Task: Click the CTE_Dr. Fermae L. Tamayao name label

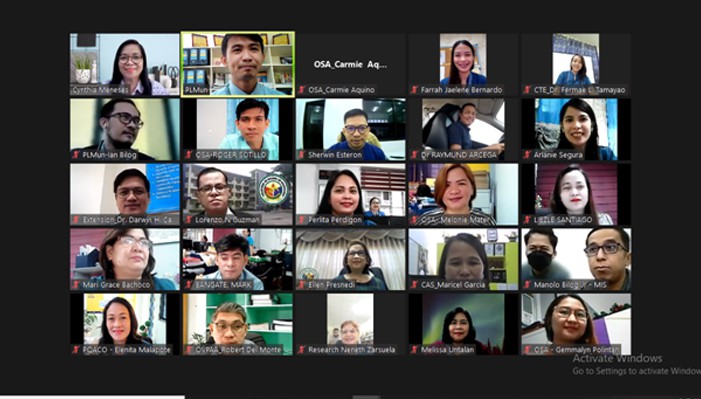Action: pos(579,90)
